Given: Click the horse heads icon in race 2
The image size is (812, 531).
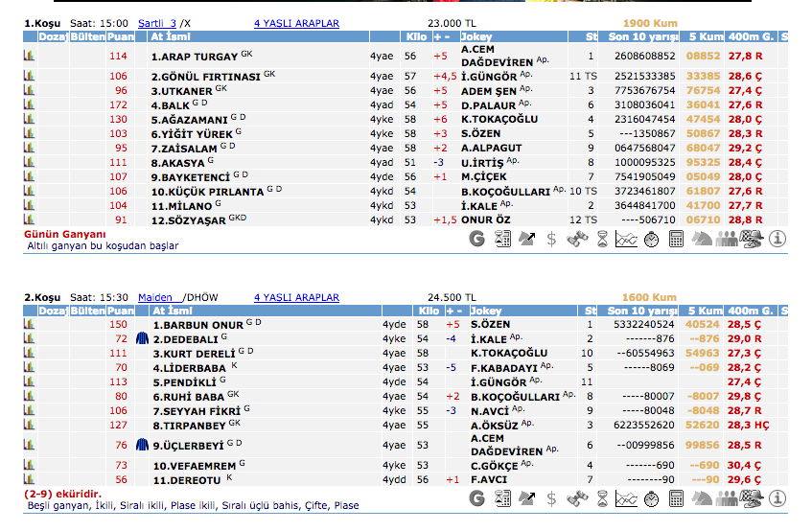Looking at the screenshot, I should click(701, 498).
